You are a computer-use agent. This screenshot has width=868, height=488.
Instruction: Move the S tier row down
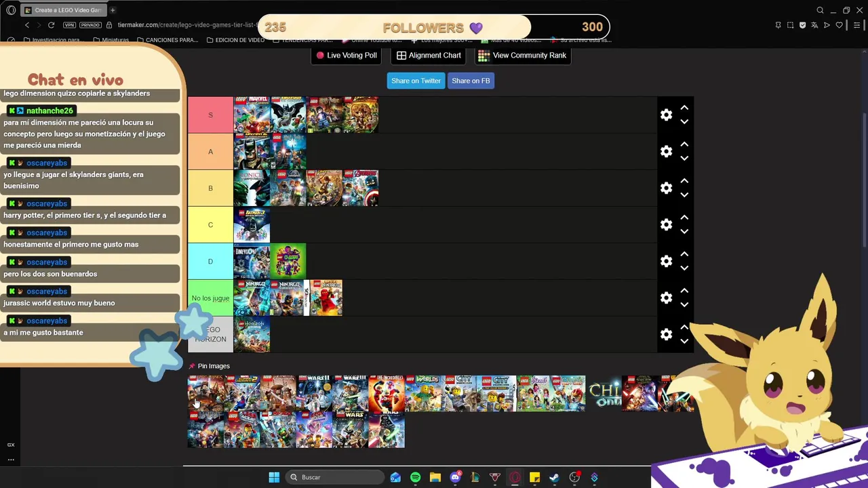684,122
